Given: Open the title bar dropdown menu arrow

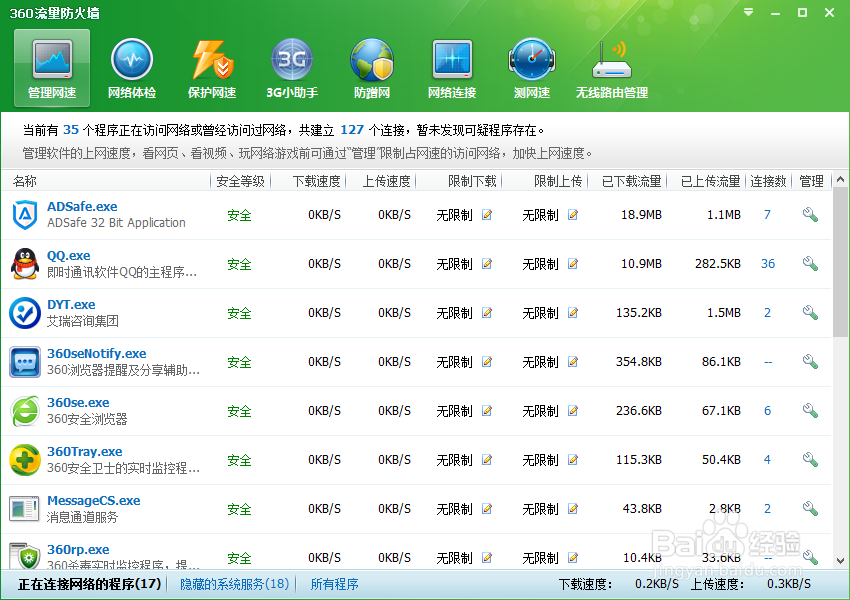Looking at the screenshot, I should [x=749, y=12].
